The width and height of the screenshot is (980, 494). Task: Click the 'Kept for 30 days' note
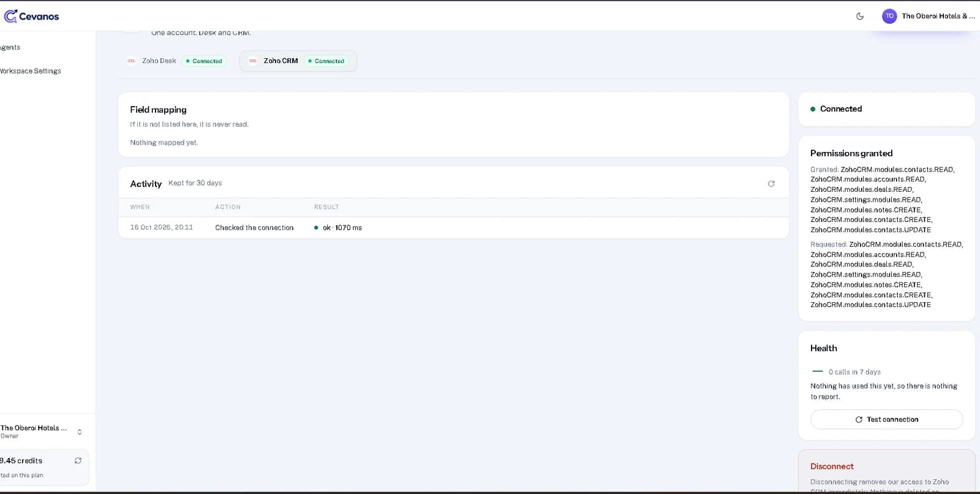pos(195,183)
